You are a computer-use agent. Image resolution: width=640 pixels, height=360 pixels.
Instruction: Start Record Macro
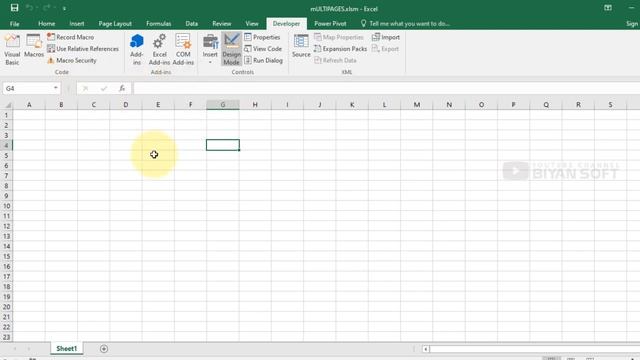[71, 37]
